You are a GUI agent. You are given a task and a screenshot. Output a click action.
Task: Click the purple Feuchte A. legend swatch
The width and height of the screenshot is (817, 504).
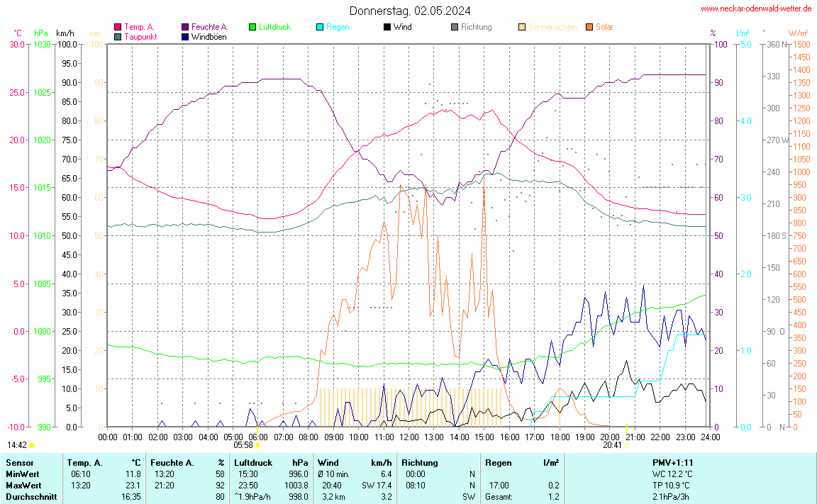(185, 27)
